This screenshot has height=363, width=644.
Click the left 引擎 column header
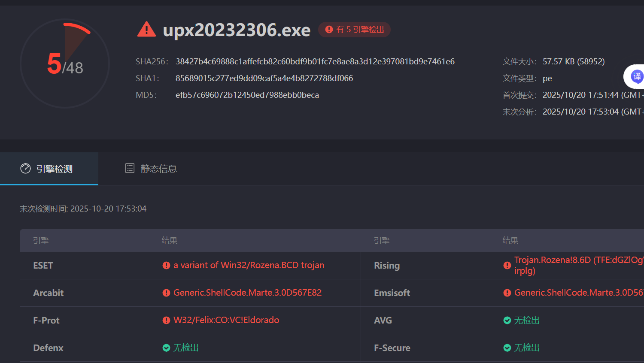[41, 241]
